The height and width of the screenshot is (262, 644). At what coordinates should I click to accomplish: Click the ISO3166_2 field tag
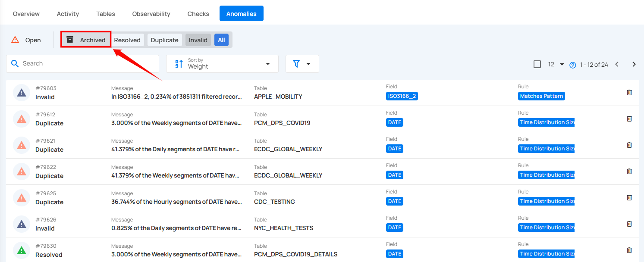pyautogui.click(x=402, y=96)
